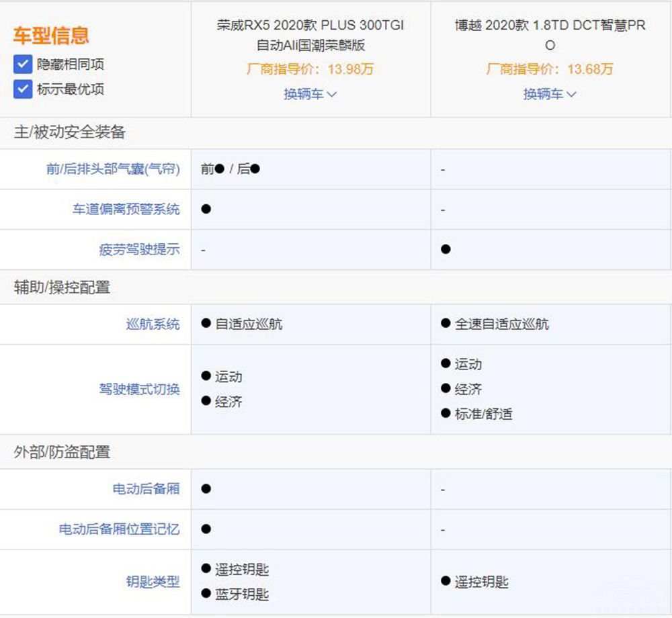Open the 荣威RX5 2020款 PLUS model title
Image resolution: width=672 pixels, height=618 pixels.
click(310, 35)
